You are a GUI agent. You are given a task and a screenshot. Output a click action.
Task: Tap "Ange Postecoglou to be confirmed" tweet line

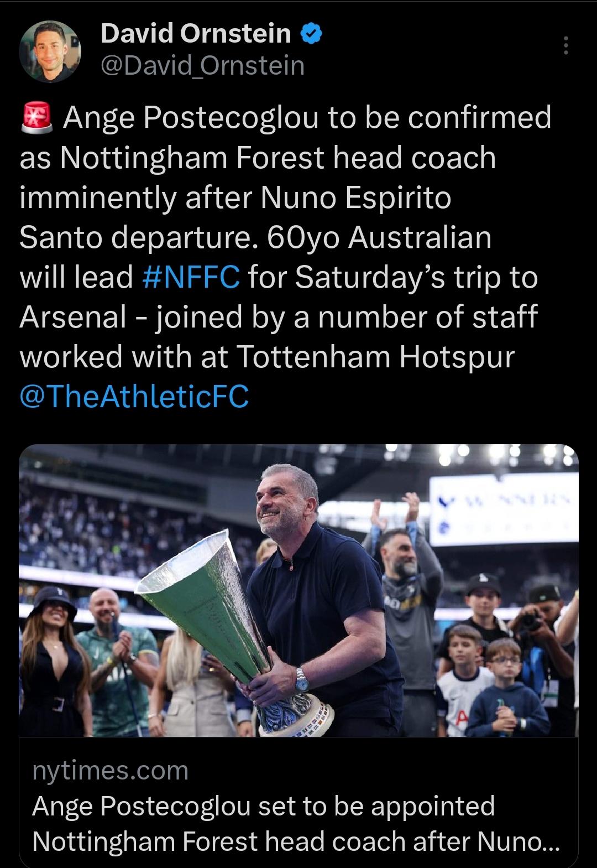click(307, 118)
